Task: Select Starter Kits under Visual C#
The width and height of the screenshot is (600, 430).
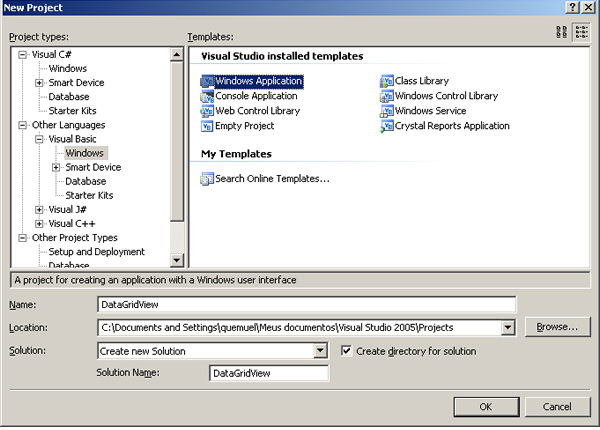Action: 72,111
